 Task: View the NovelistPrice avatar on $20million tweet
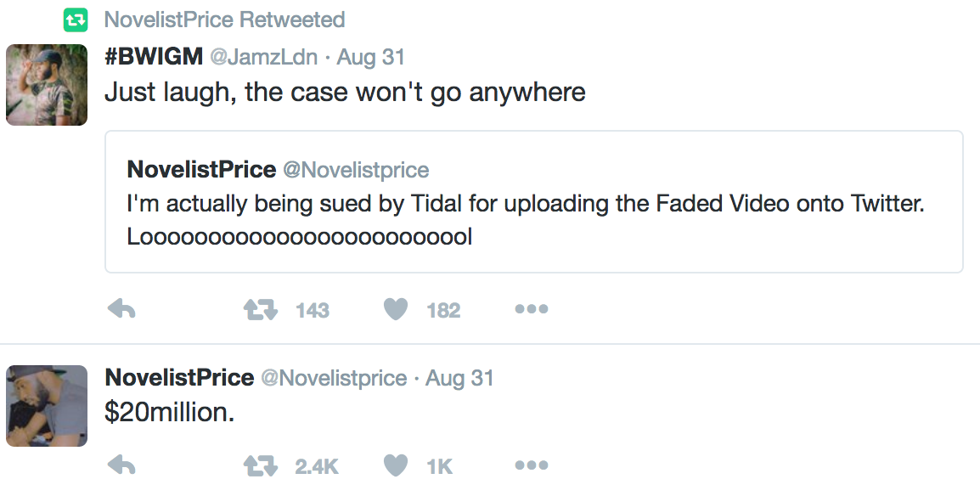point(47,406)
